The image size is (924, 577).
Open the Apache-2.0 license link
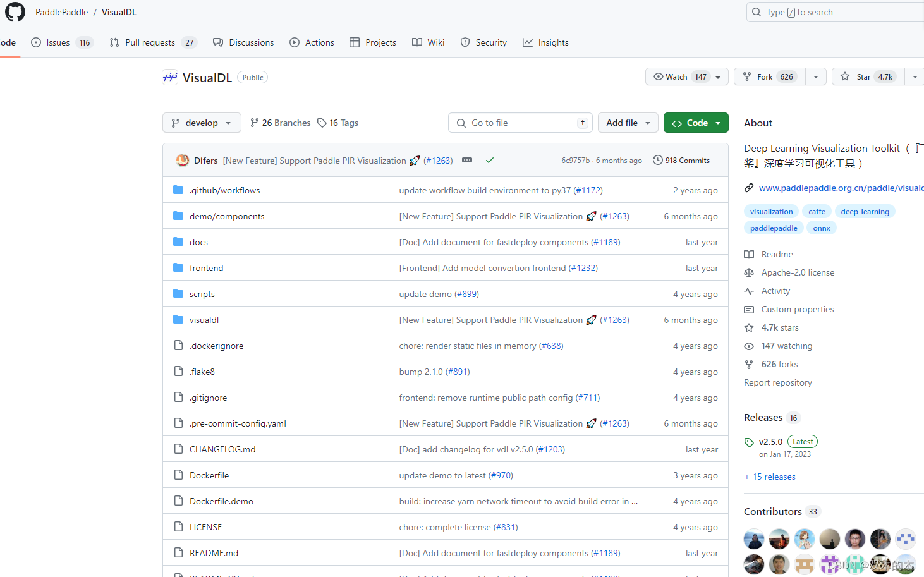coord(798,272)
